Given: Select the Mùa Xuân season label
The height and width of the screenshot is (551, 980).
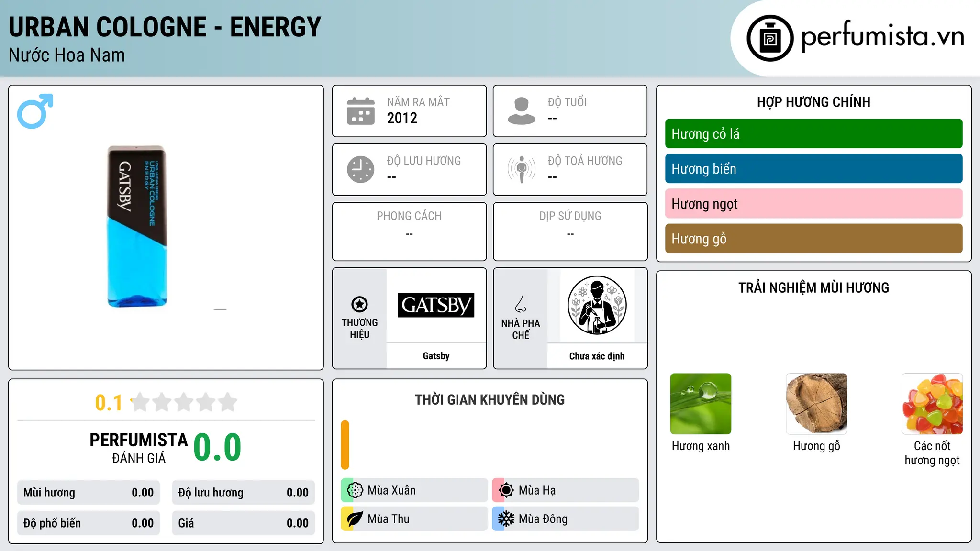Looking at the screenshot, I should [391, 490].
